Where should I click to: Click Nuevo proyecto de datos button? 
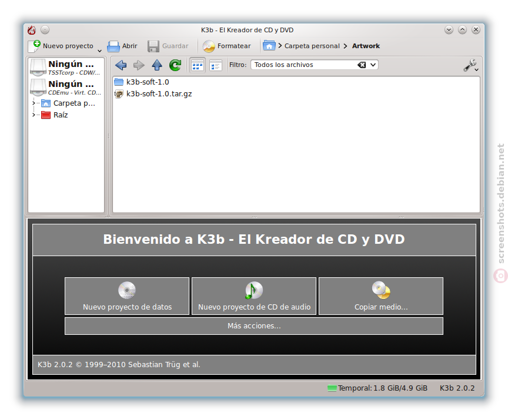point(127,295)
